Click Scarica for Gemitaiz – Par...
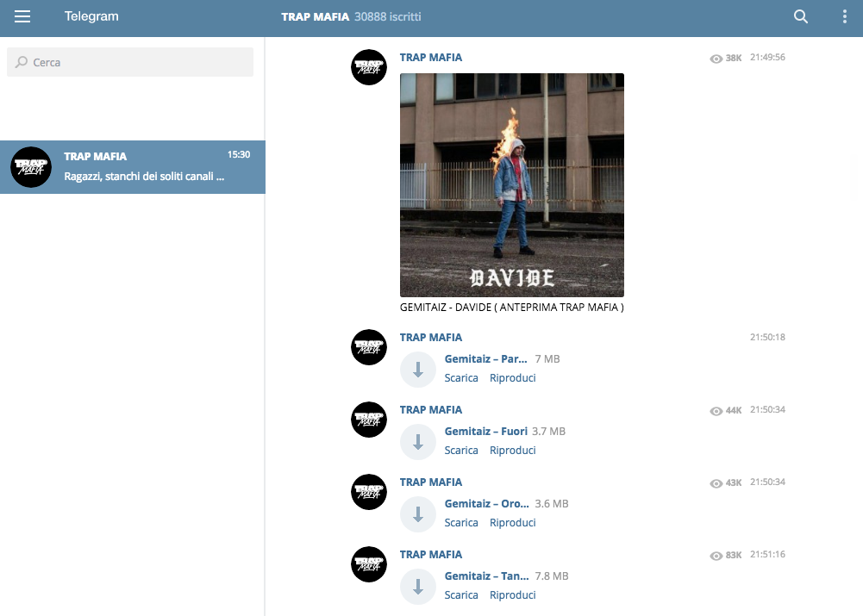This screenshot has width=863, height=616. 461,378
